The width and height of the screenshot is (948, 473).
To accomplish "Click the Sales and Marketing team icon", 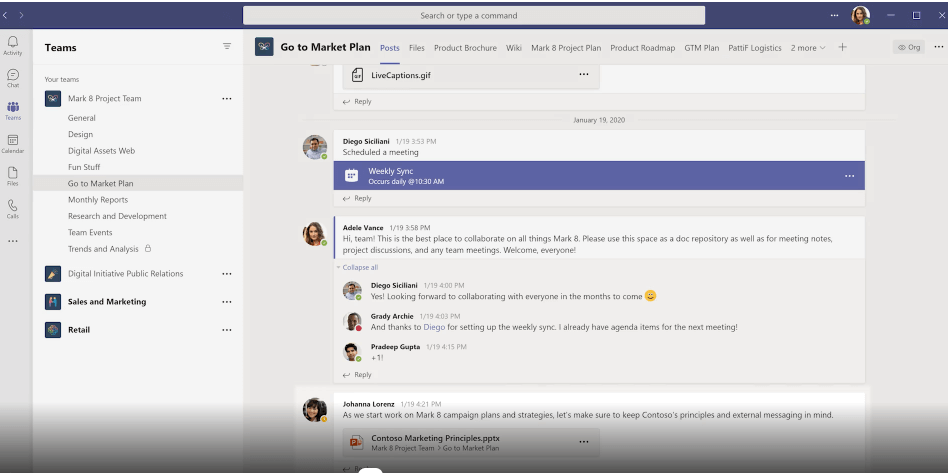I will click(x=53, y=301).
